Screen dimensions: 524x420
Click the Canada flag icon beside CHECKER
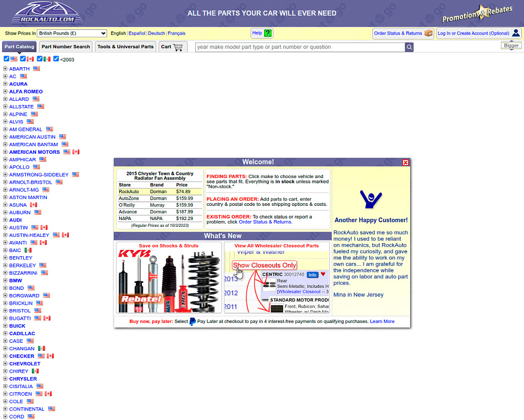(x=50, y=356)
